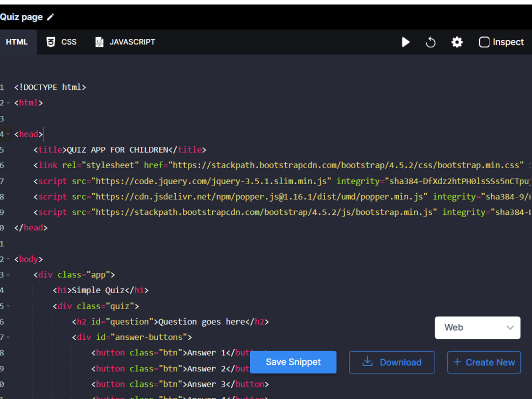Viewport: 532px width, 399px height.
Task: Click the Quiz page title text
Action: pyautogui.click(x=21, y=17)
